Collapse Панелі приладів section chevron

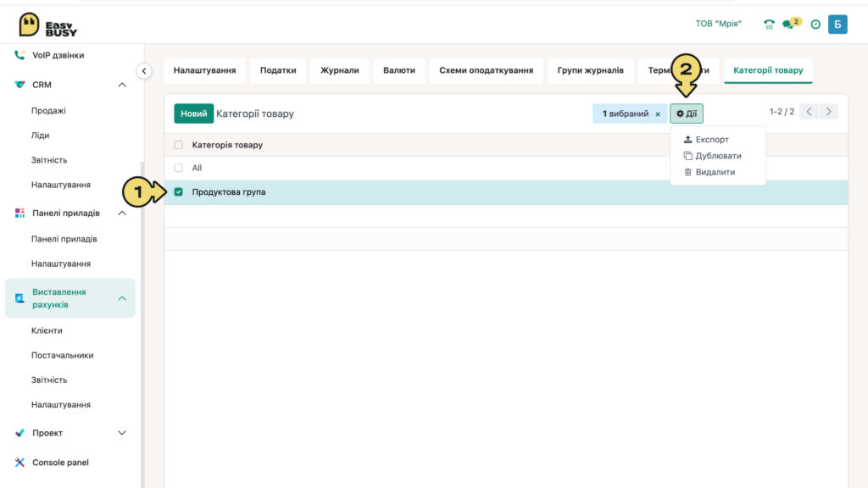(x=122, y=213)
